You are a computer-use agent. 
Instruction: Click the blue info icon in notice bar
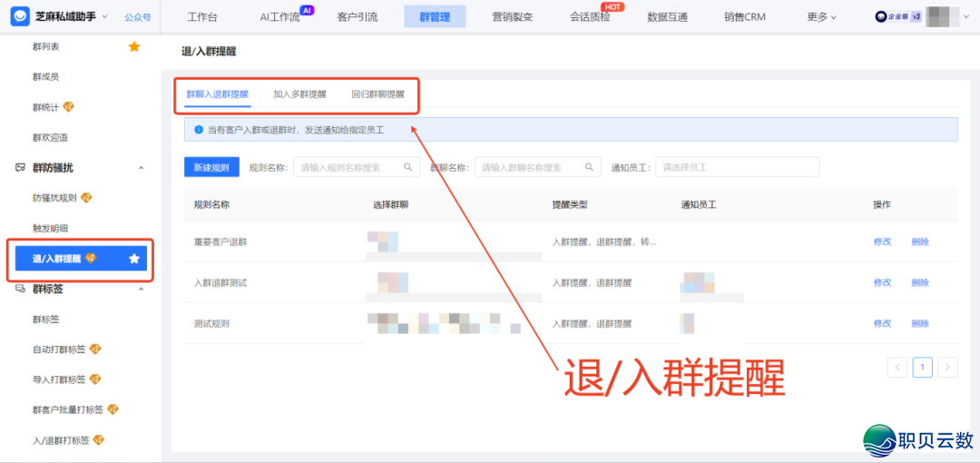[x=199, y=130]
